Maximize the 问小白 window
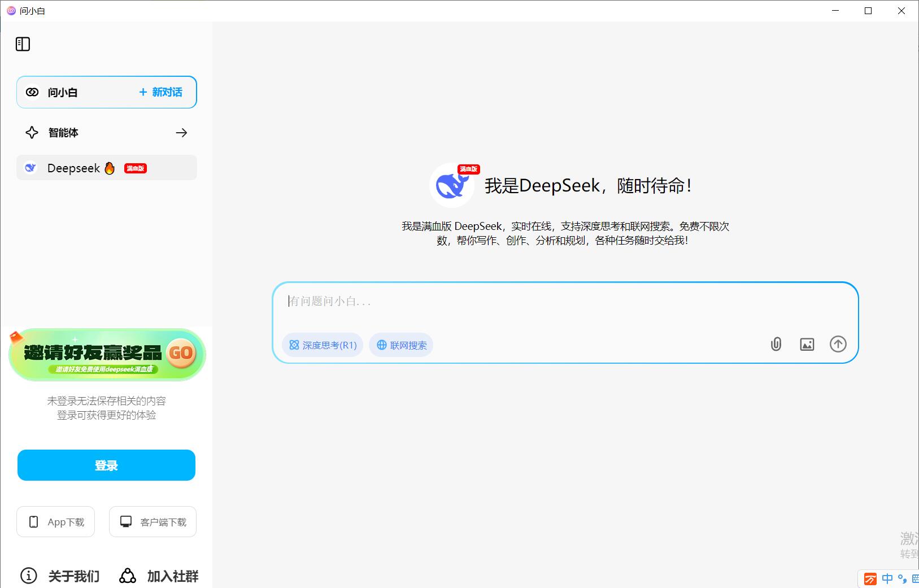The height and width of the screenshot is (588, 919). click(x=868, y=11)
